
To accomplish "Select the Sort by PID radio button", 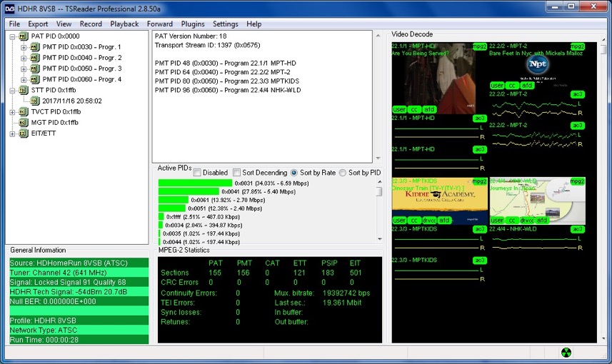I will coord(343,173).
